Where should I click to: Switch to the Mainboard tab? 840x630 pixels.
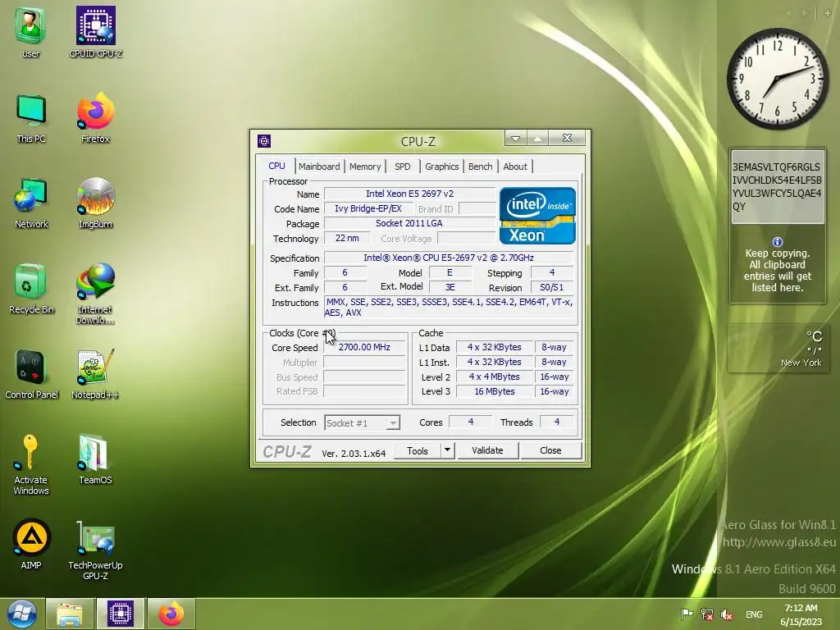(319, 167)
